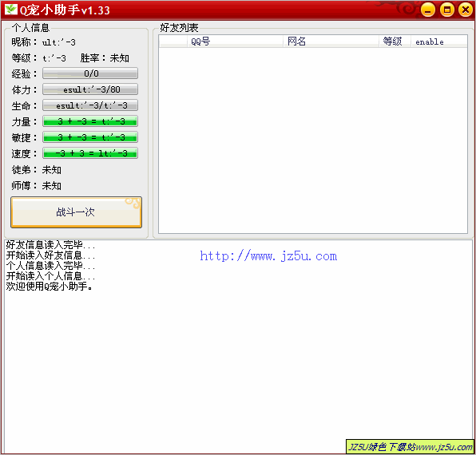The height and width of the screenshot is (455, 476).
Task: Click the 经验 progress bar showing 0/0
Action: (x=90, y=73)
